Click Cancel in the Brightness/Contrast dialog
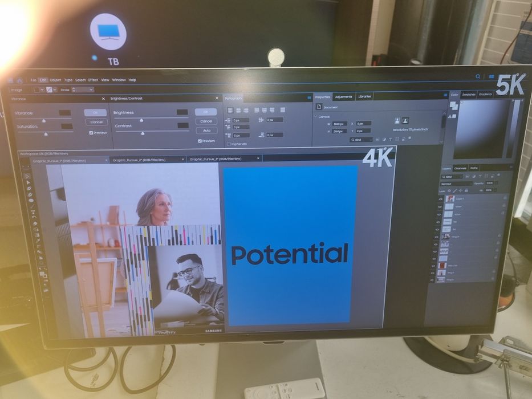This screenshot has width=532, height=399. (206, 121)
